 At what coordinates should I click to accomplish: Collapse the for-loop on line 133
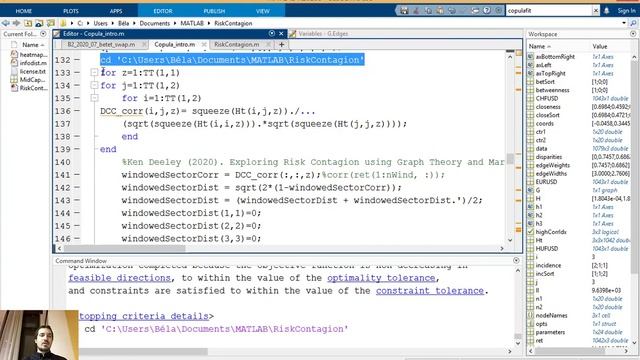tap(94, 73)
